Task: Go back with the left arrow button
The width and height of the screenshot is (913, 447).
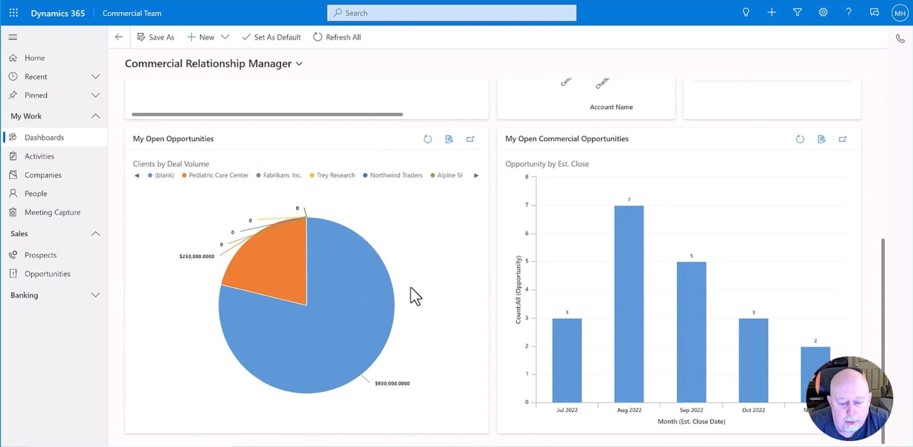Action: pos(119,37)
